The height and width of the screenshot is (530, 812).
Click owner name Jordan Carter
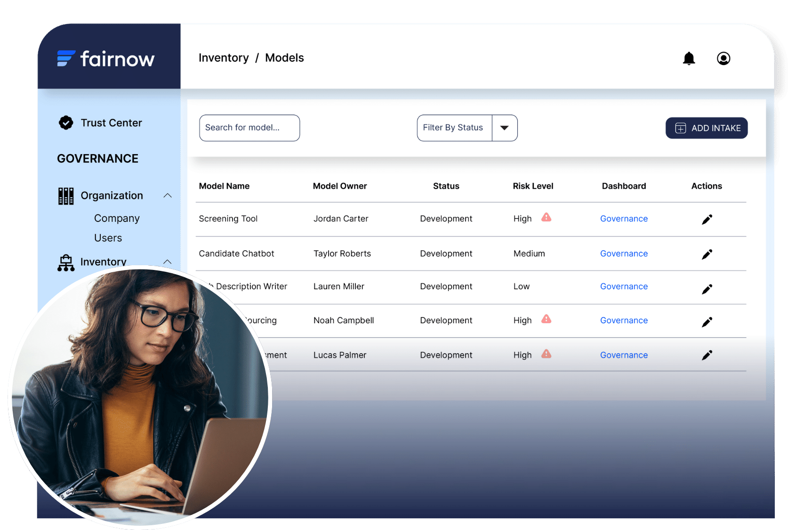pos(341,219)
